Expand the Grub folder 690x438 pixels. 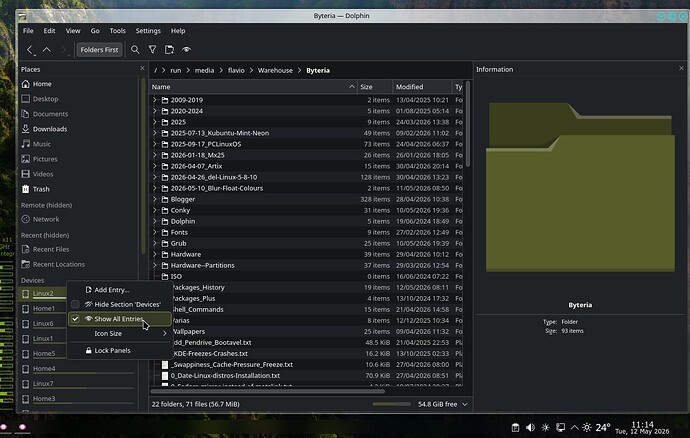point(155,243)
